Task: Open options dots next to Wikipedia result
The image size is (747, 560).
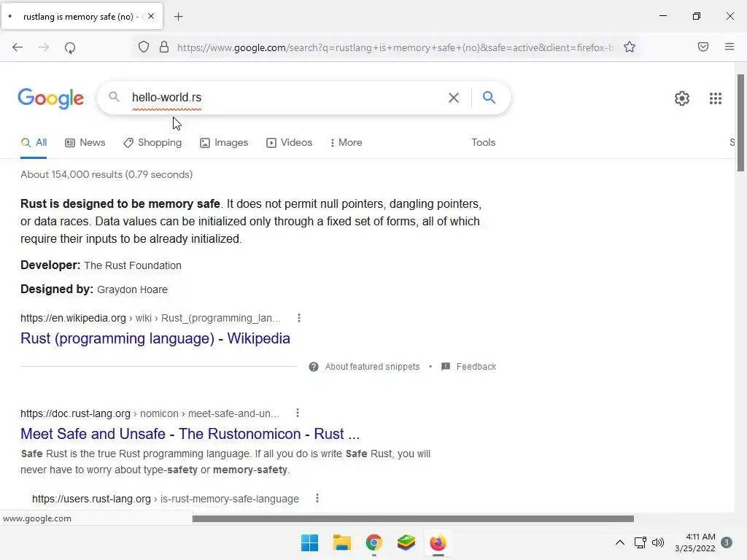Action: tap(298, 318)
